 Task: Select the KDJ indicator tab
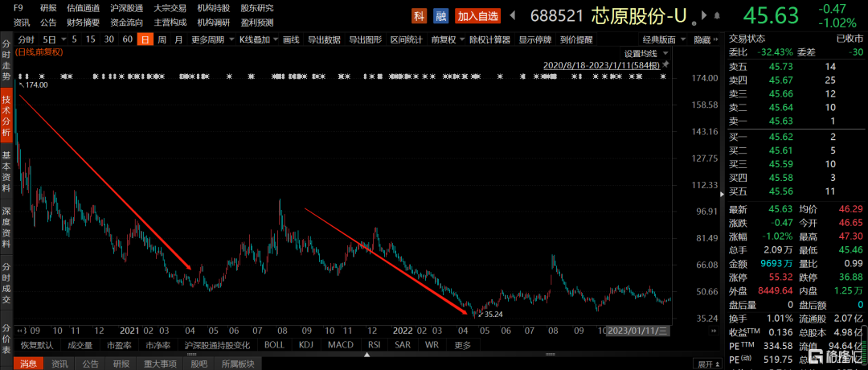point(305,345)
